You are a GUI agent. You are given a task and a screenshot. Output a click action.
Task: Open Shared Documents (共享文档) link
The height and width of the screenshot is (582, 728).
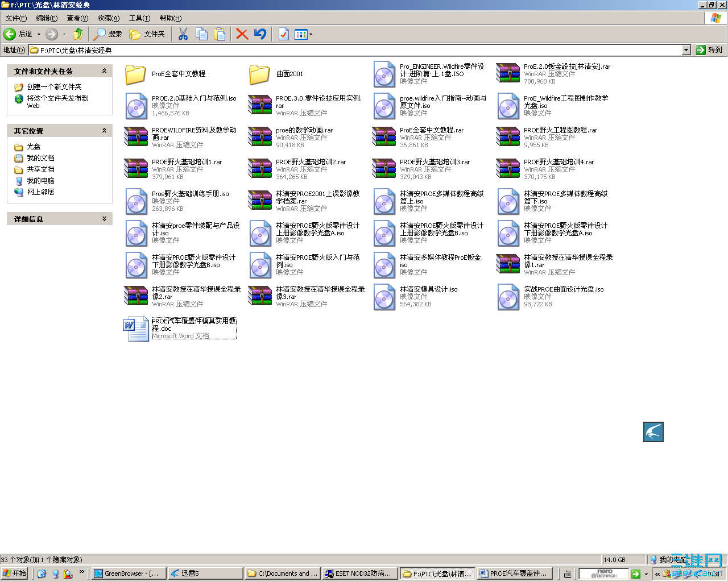(40, 169)
